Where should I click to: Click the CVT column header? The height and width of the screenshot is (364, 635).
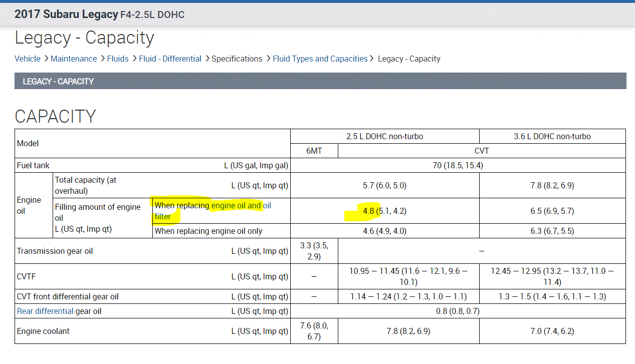[481, 151]
